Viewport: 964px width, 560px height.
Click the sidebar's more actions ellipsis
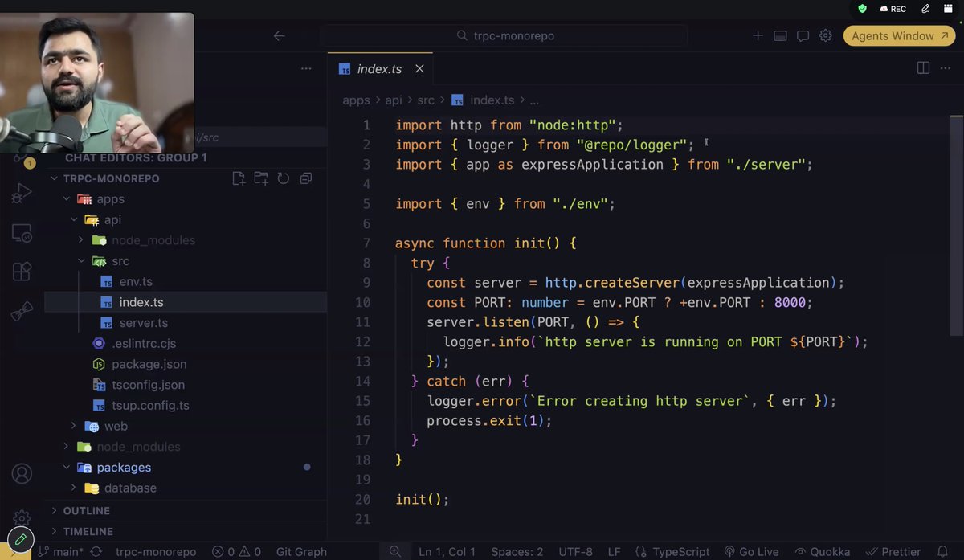(x=306, y=69)
